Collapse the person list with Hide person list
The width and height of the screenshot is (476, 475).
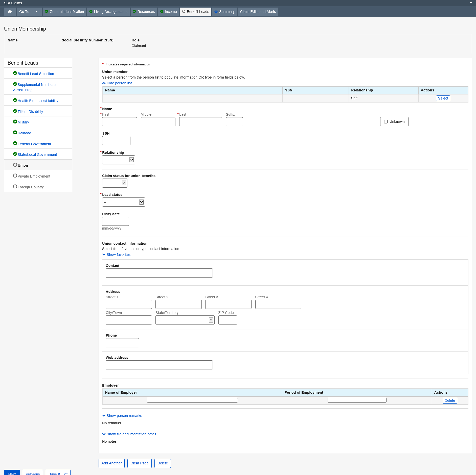(117, 83)
